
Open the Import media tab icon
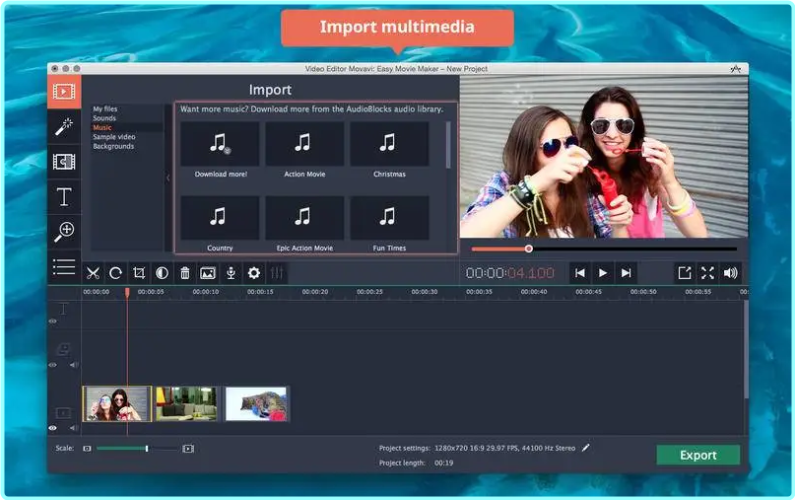coord(64,92)
